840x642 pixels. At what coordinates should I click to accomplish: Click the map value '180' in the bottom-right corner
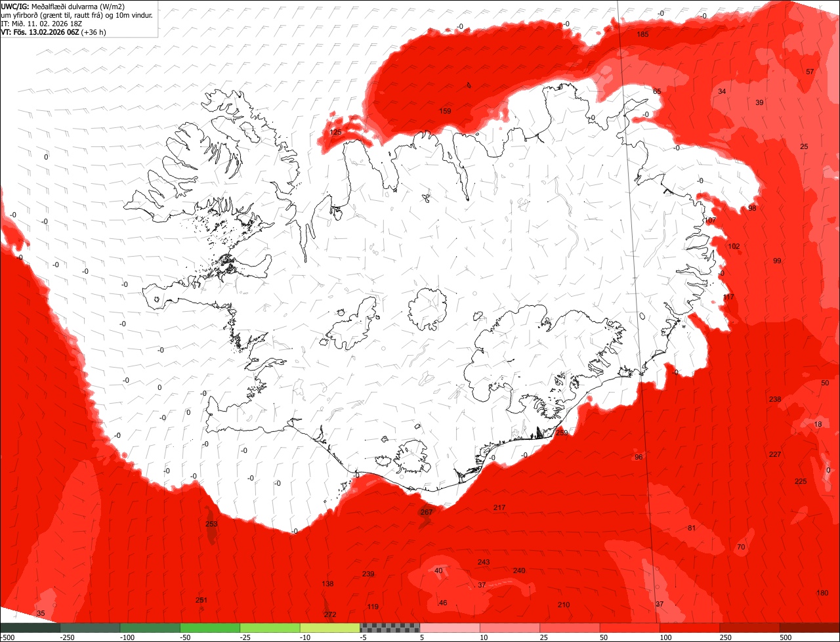tap(822, 593)
